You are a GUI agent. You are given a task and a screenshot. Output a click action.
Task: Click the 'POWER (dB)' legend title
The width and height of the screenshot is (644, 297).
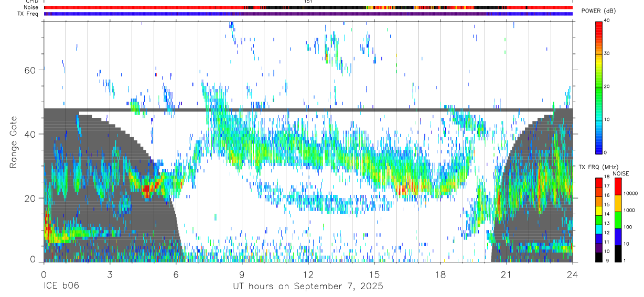[x=598, y=11]
